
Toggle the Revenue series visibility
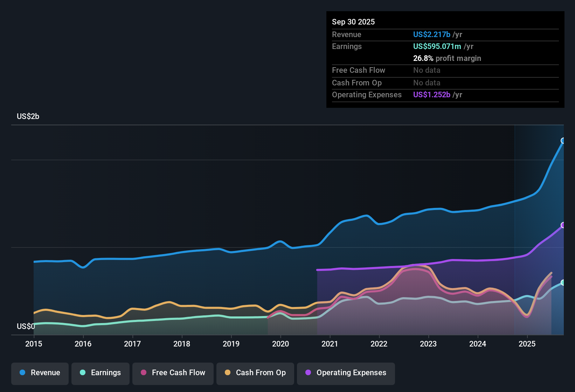[40, 373]
